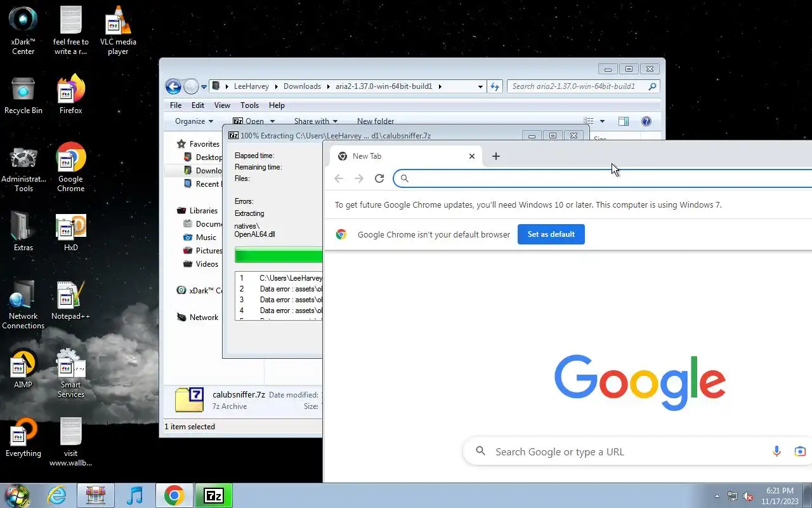This screenshot has height=508, width=812.
Task: Open Explorer's help question mark icon
Action: (x=646, y=121)
